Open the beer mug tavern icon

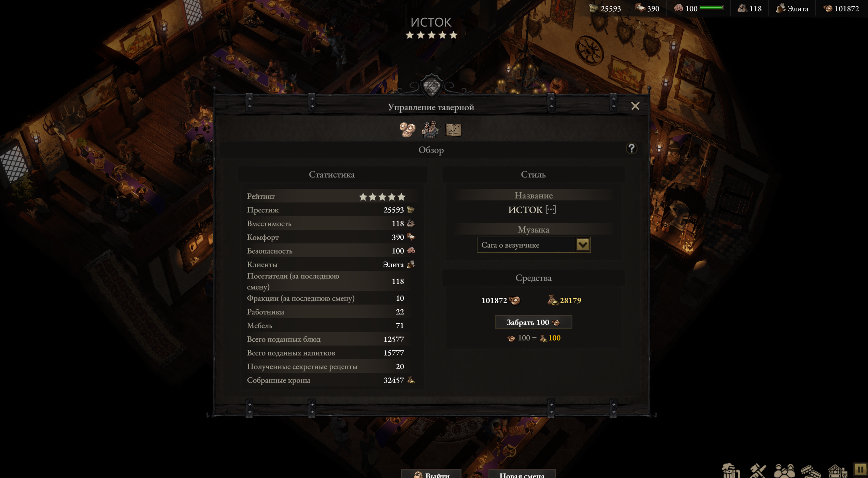[x=730, y=471]
